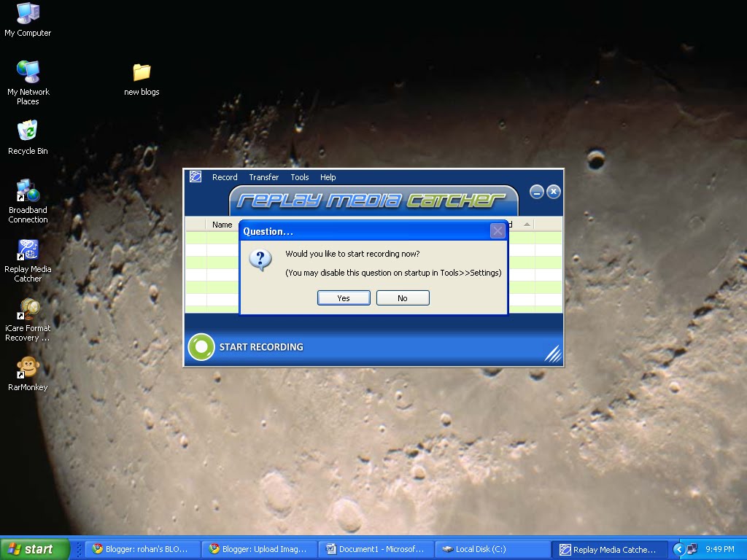The width and height of the screenshot is (747, 560).
Task: Open My Computer desktop icon
Action: click(28, 20)
